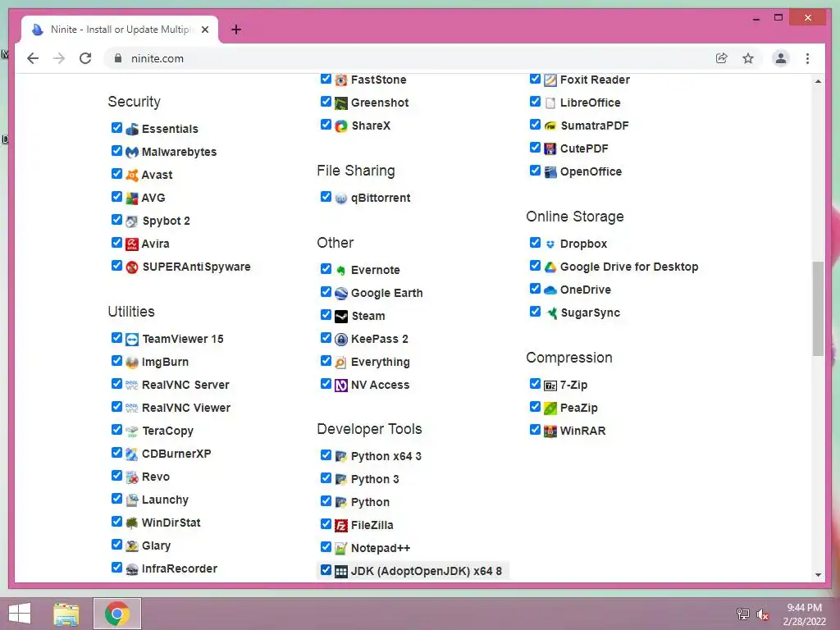This screenshot has height=630, width=840.
Task: Click the TeamViewer 15 icon
Action: (x=132, y=340)
